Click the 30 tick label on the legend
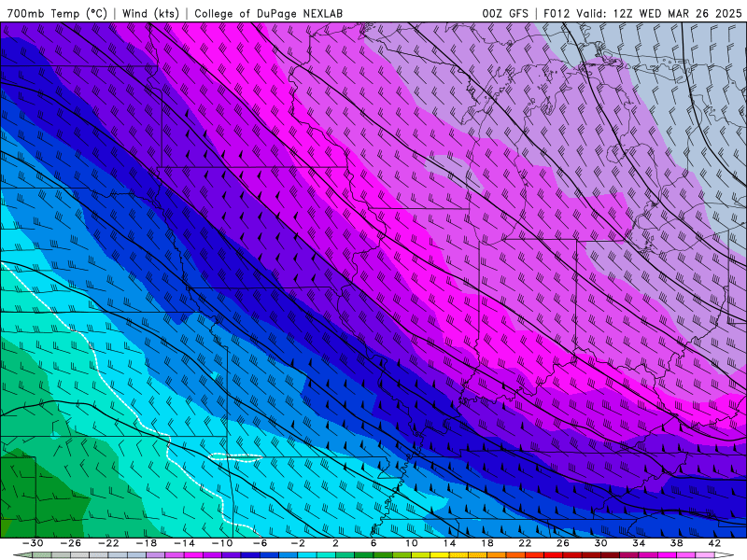 pyautogui.click(x=600, y=543)
